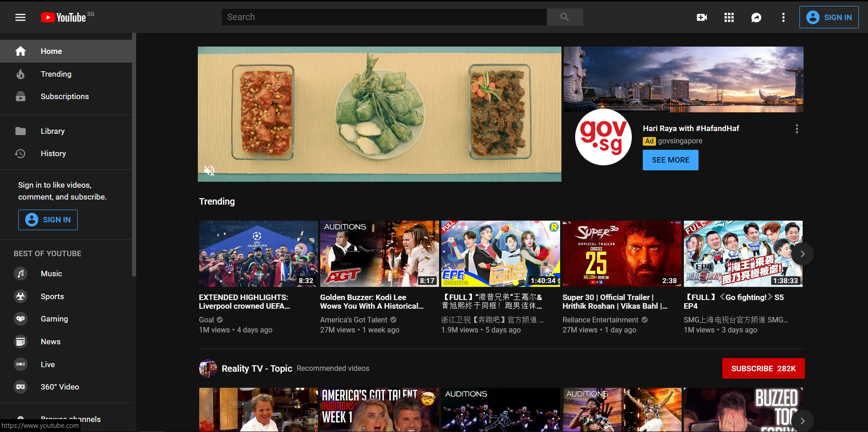This screenshot has width=868, height=432.
Task: Open the News channel label
Action: pos(50,342)
